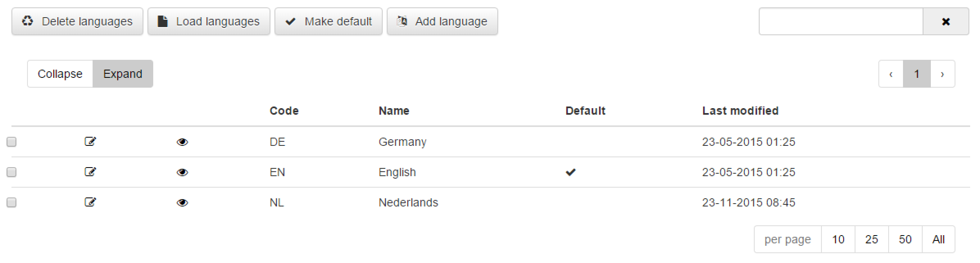This screenshot has height=263, width=980.
Task: Open the edit icon for English row
Action: 90,172
